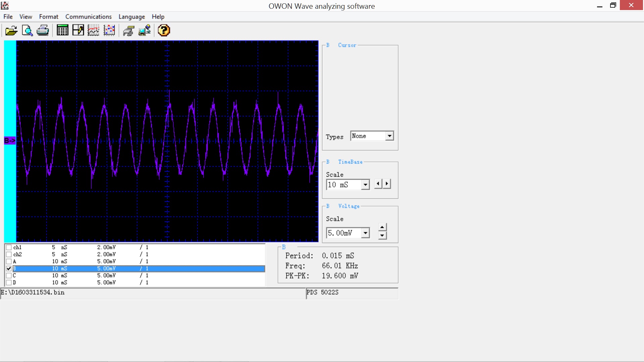Click the Period value 0.015 mS

point(338,256)
